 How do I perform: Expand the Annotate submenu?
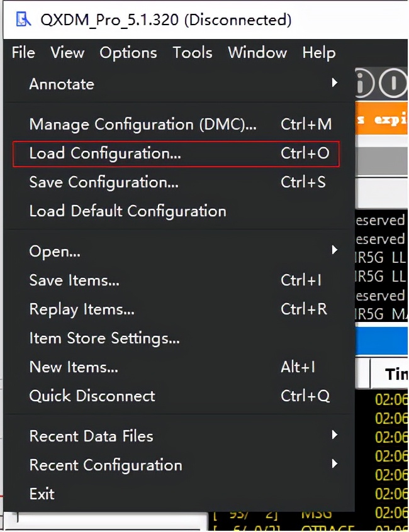(x=61, y=84)
